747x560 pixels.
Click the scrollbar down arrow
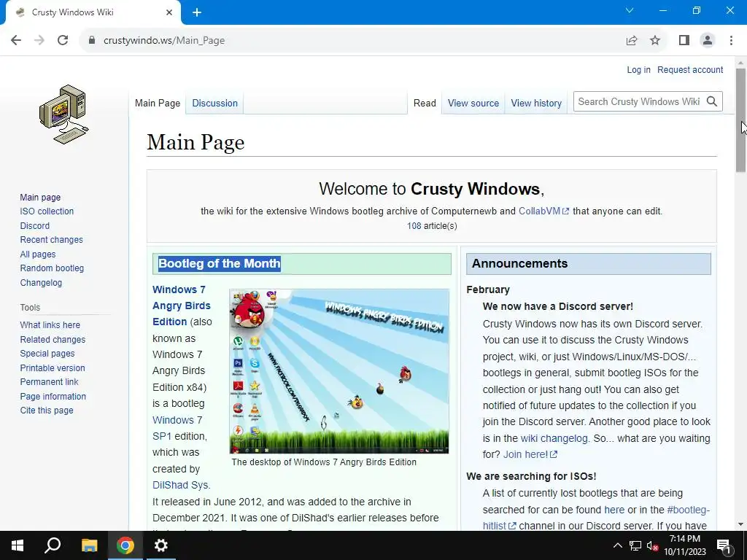[x=740, y=525]
